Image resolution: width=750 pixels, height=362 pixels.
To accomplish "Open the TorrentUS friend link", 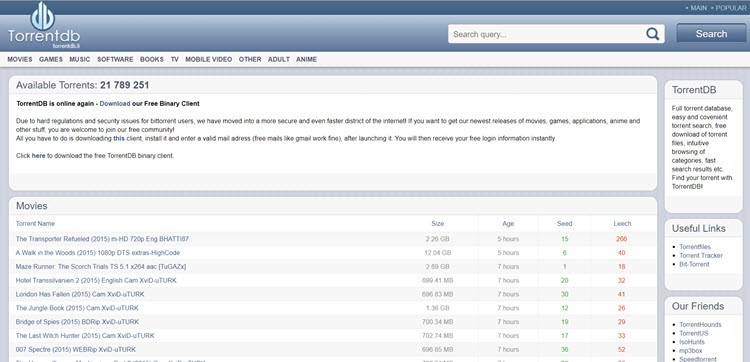I will click(x=694, y=333).
